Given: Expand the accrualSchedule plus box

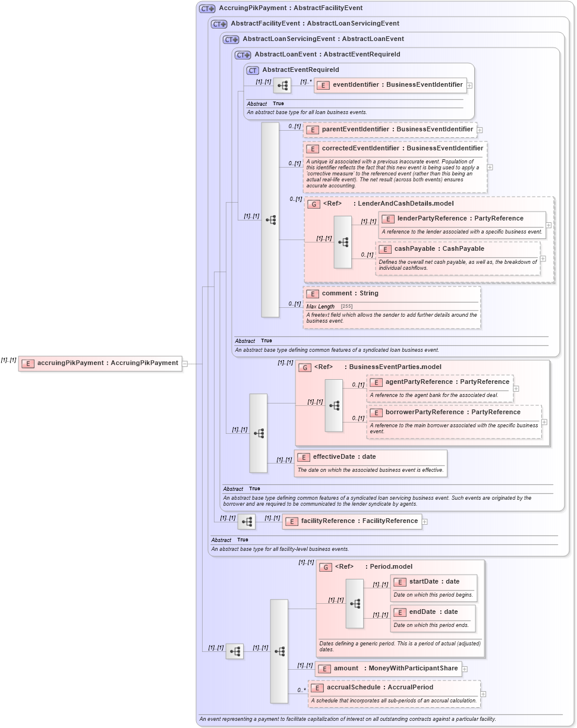Looking at the screenshot, I should coord(484,694).
